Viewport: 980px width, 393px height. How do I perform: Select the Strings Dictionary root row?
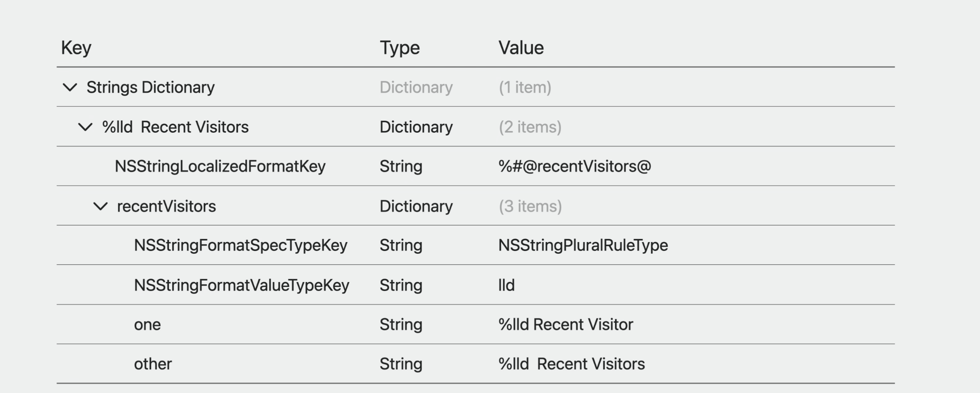[475, 87]
